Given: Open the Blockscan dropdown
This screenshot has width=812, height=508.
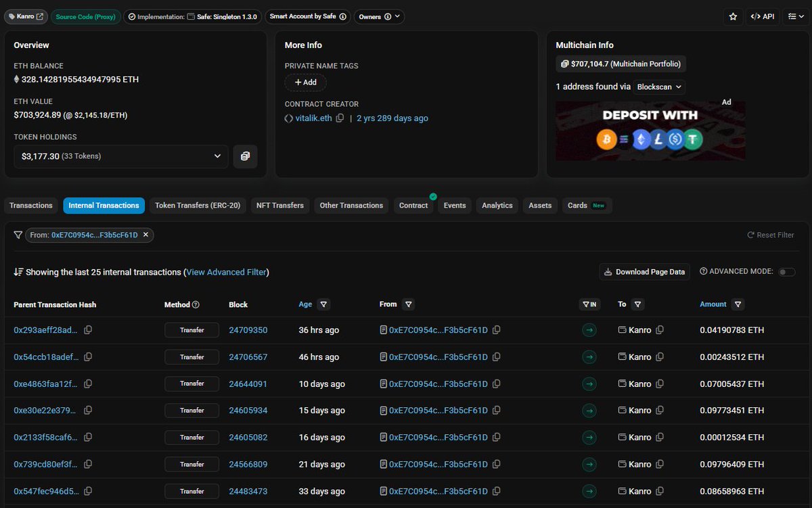Looking at the screenshot, I should (x=660, y=87).
